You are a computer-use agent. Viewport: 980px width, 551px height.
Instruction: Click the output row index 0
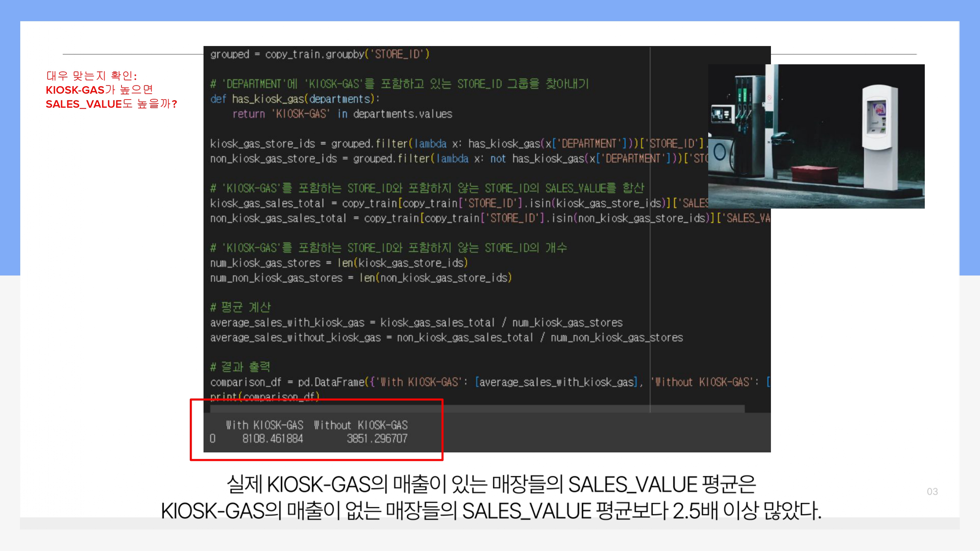[213, 438]
